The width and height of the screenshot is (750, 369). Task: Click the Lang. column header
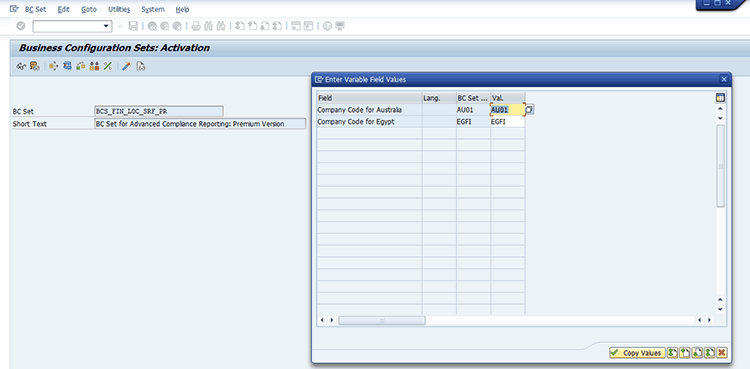[x=439, y=98]
